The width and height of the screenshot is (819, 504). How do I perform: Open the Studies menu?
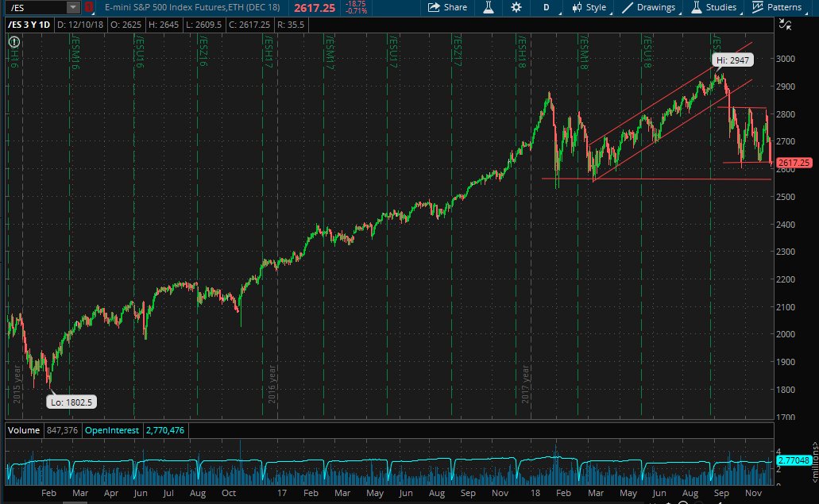coord(713,7)
